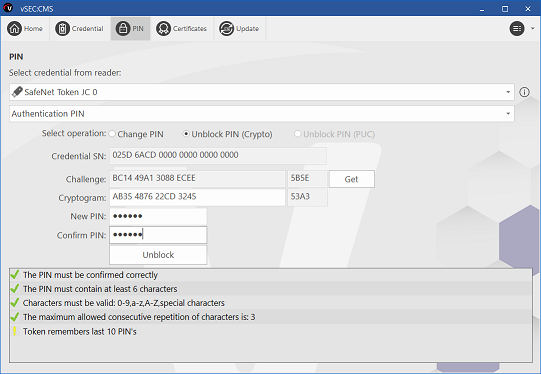The height and width of the screenshot is (374, 541).
Task: Open the Update section
Action: [x=239, y=29]
